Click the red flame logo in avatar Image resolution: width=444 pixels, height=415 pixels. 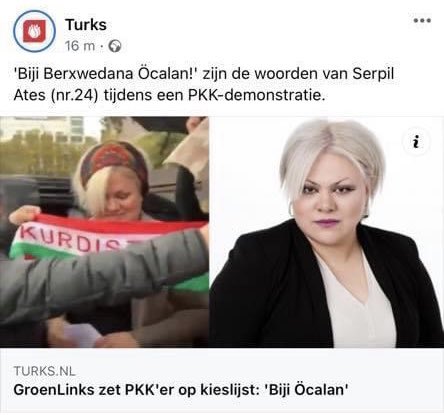34,31
